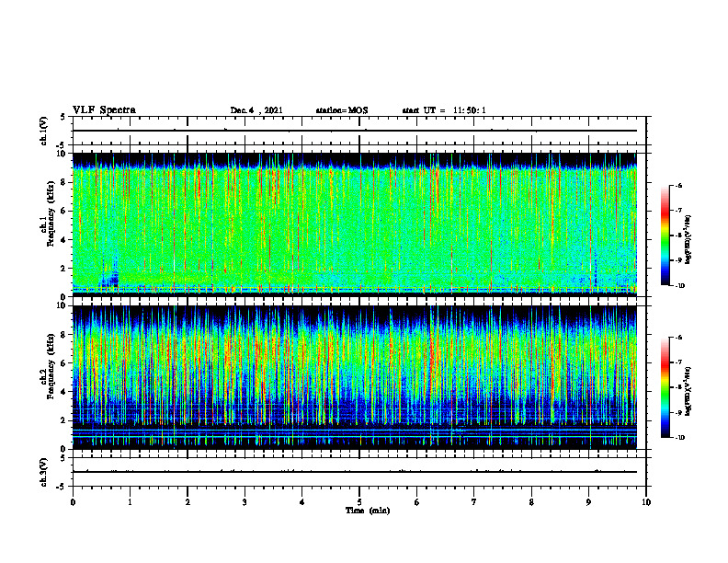The width and height of the screenshot is (728, 563).
Task: Click the ch.2 colorbar log(PSD) label
Action: click(688, 390)
